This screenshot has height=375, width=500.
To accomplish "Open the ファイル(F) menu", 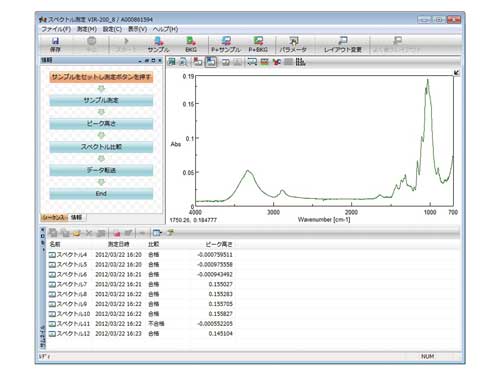I will tap(56, 29).
